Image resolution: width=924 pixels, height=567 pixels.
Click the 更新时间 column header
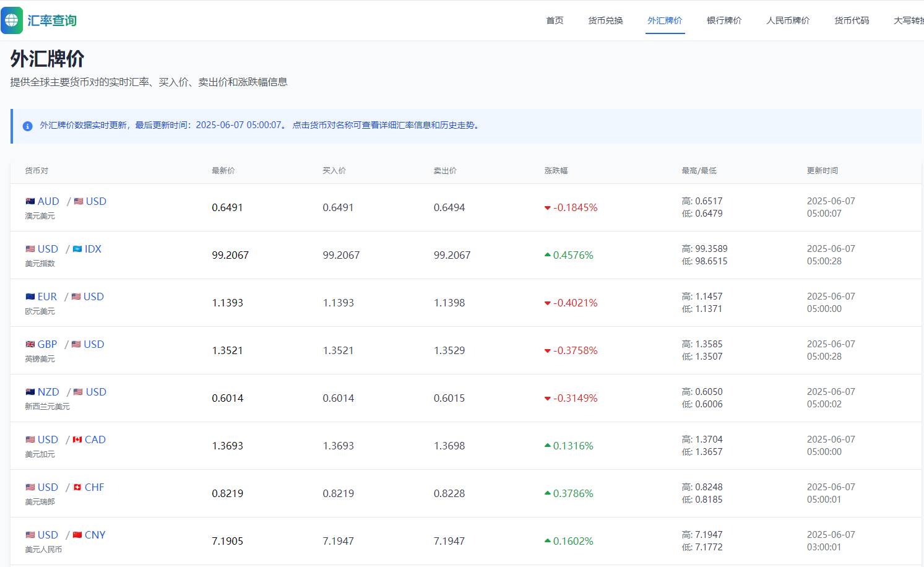823,171
